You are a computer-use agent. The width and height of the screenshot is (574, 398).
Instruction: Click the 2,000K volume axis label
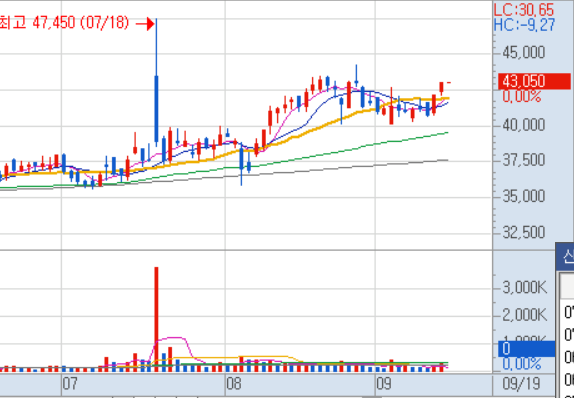pos(525,315)
